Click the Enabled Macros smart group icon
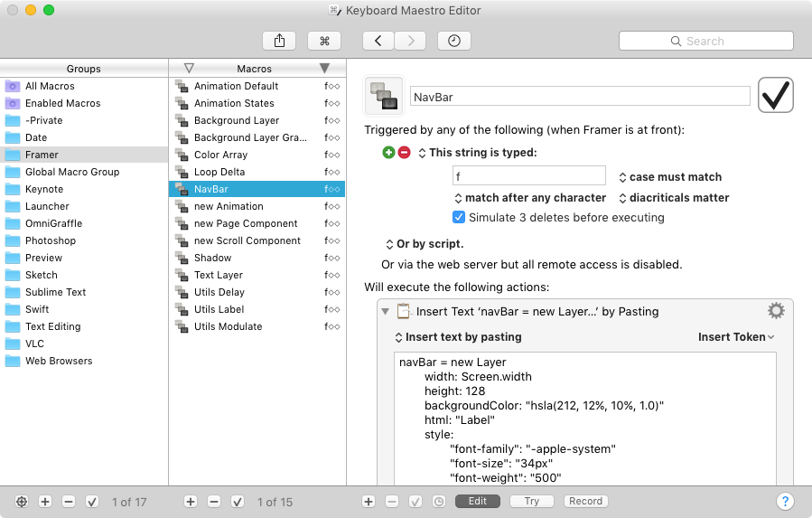Viewport: 812px width, 518px height. pyautogui.click(x=13, y=103)
